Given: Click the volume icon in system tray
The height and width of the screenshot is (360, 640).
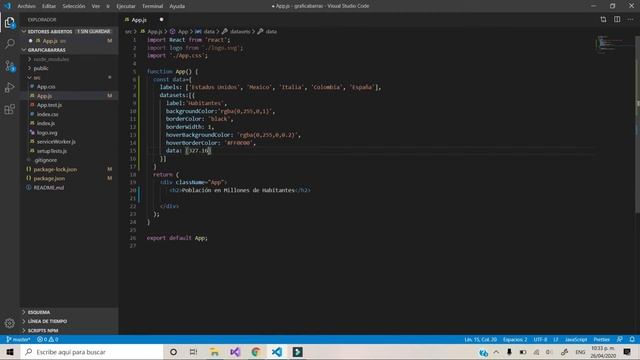Looking at the screenshot, I should [x=549, y=352].
